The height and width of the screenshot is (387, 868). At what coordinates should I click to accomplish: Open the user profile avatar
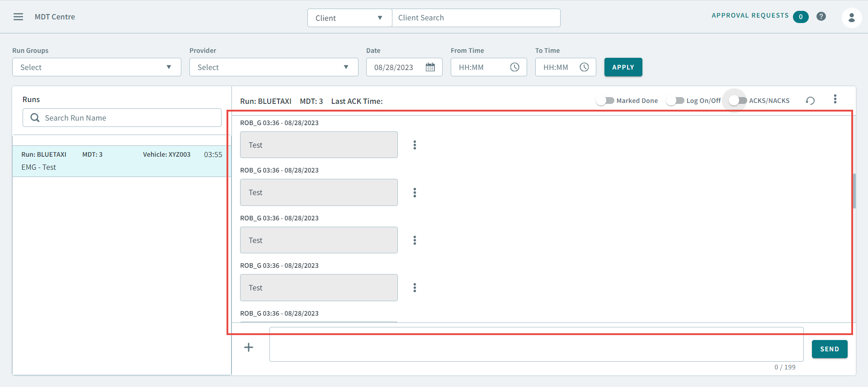[851, 18]
